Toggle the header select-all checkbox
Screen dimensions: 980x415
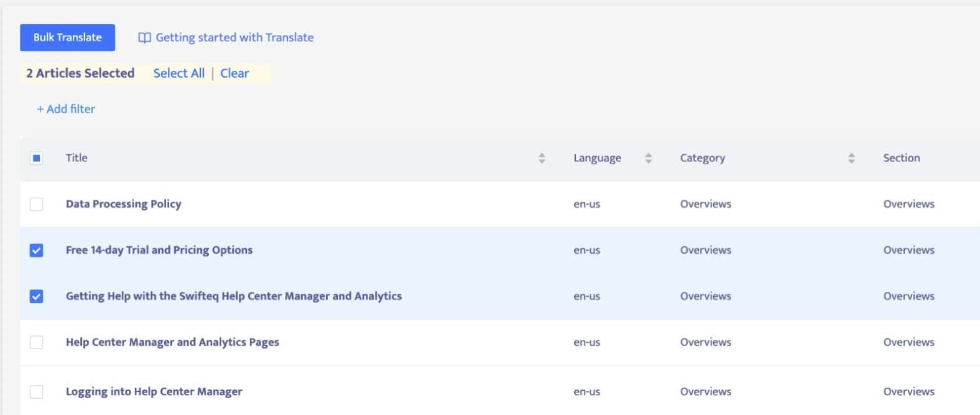coord(37,158)
